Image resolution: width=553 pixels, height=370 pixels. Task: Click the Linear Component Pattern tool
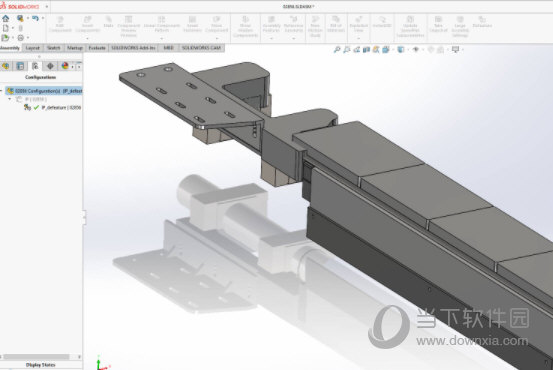[162, 24]
